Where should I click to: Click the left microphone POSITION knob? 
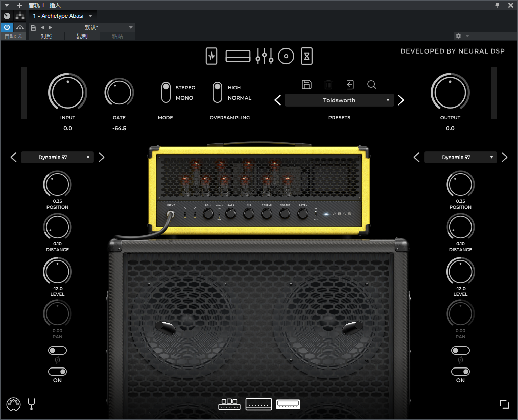coord(57,184)
